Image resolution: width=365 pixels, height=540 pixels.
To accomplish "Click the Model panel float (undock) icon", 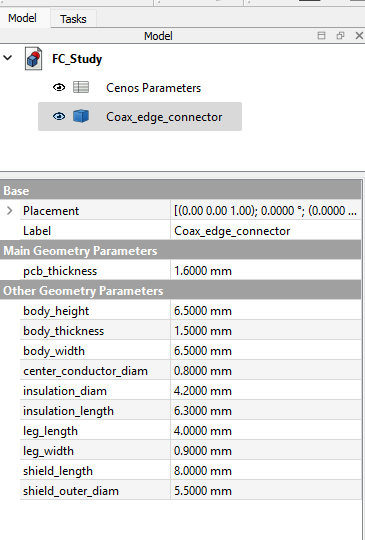I will [340, 35].
